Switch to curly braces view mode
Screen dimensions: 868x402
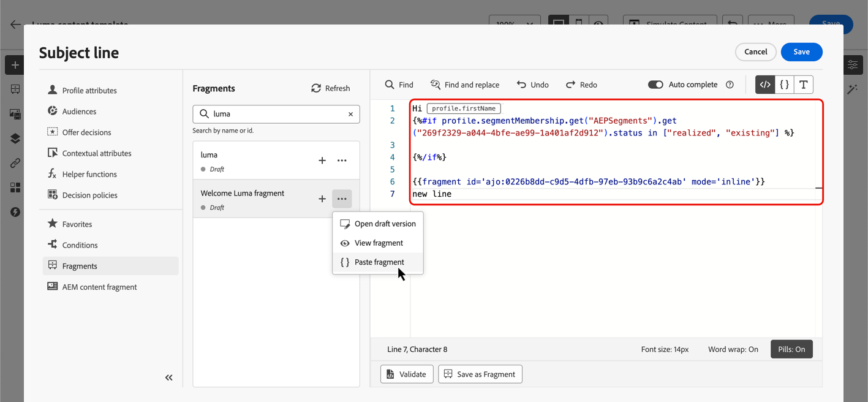point(784,85)
